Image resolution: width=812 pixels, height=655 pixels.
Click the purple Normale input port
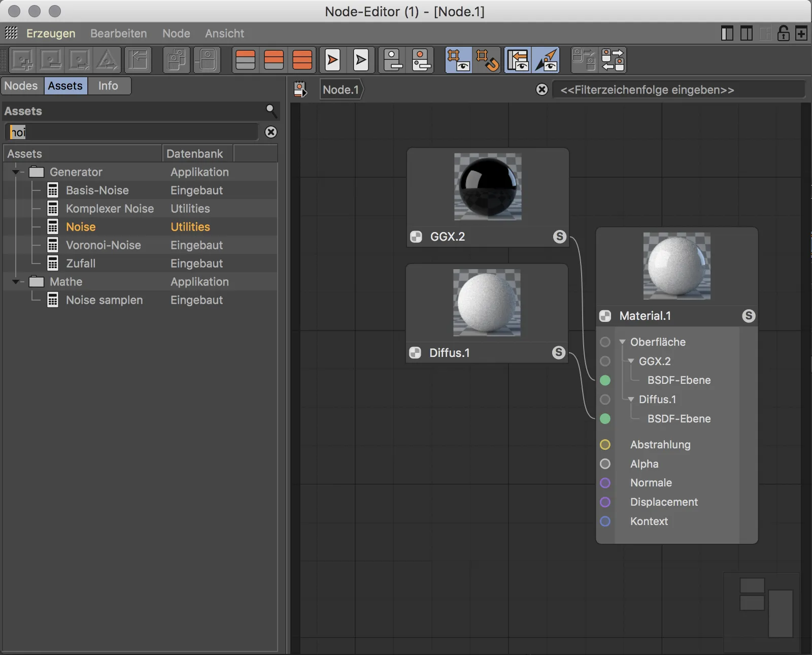[x=605, y=483]
